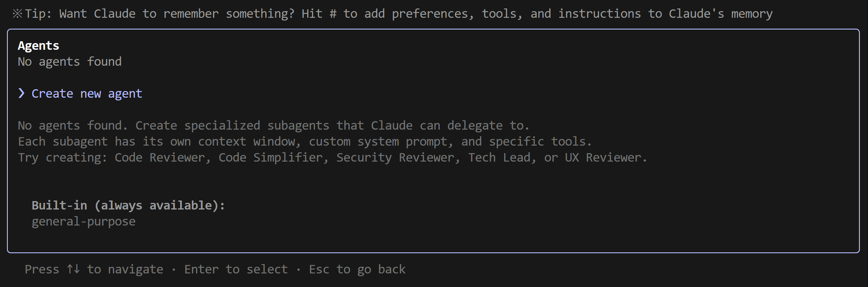
Task: Click the Tech Lead suggestion text
Action: (498, 157)
